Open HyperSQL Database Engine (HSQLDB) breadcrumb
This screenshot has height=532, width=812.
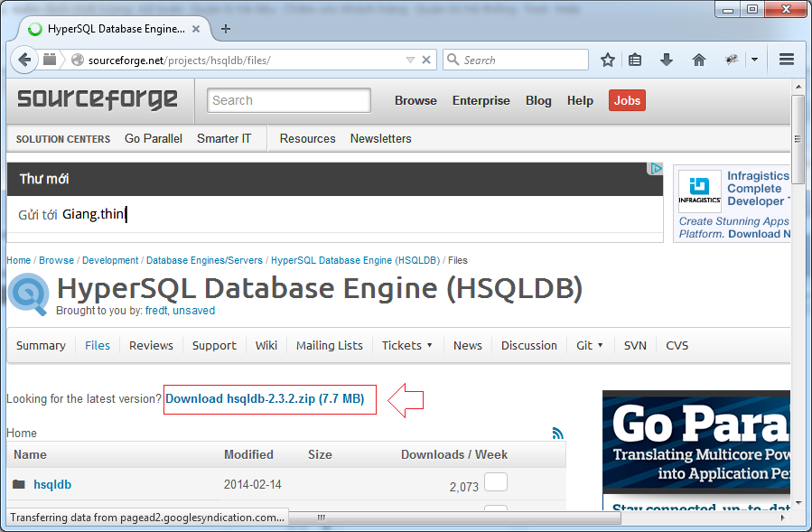(355, 260)
